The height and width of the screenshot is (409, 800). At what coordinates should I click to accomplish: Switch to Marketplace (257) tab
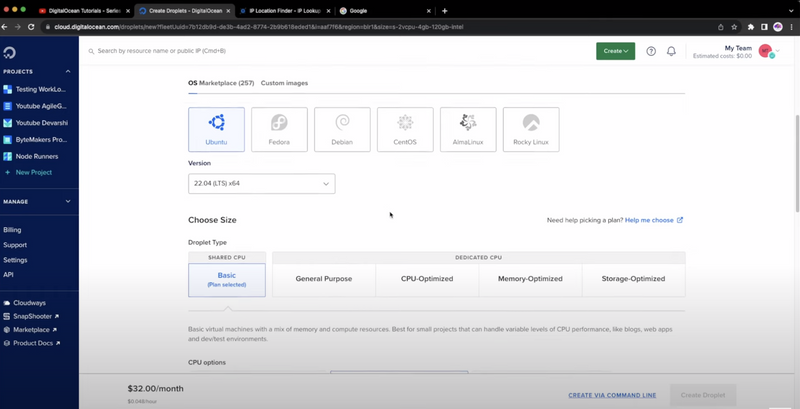227,83
